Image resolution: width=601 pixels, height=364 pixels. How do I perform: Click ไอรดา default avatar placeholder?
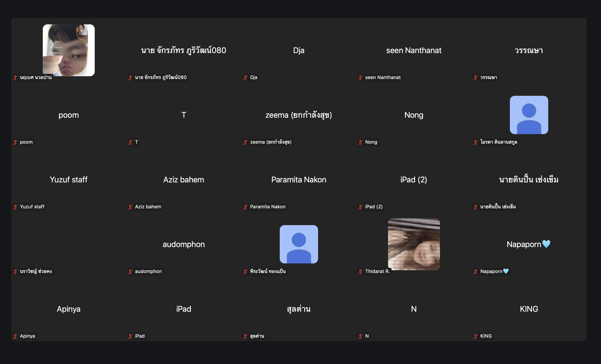coord(529,115)
